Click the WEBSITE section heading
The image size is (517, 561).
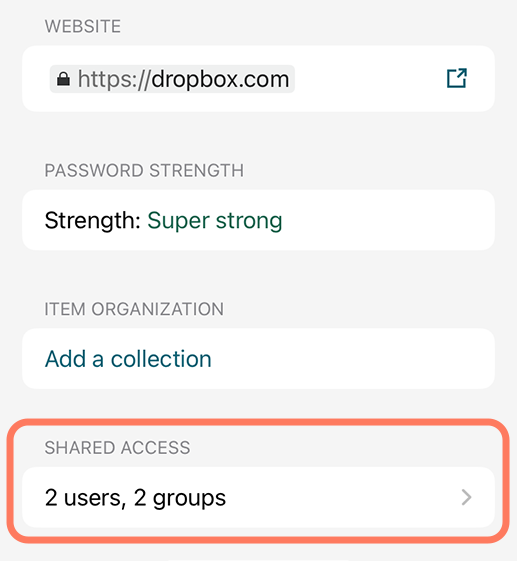coord(83,26)
